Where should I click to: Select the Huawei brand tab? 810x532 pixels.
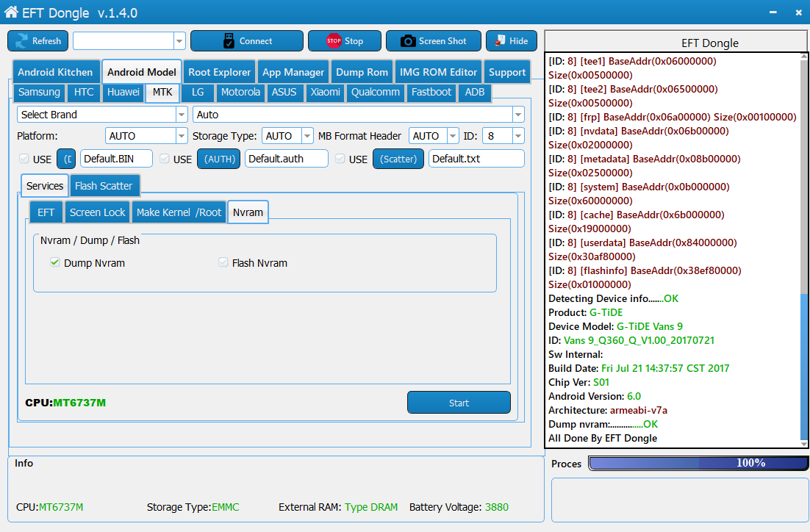(123, 93)
